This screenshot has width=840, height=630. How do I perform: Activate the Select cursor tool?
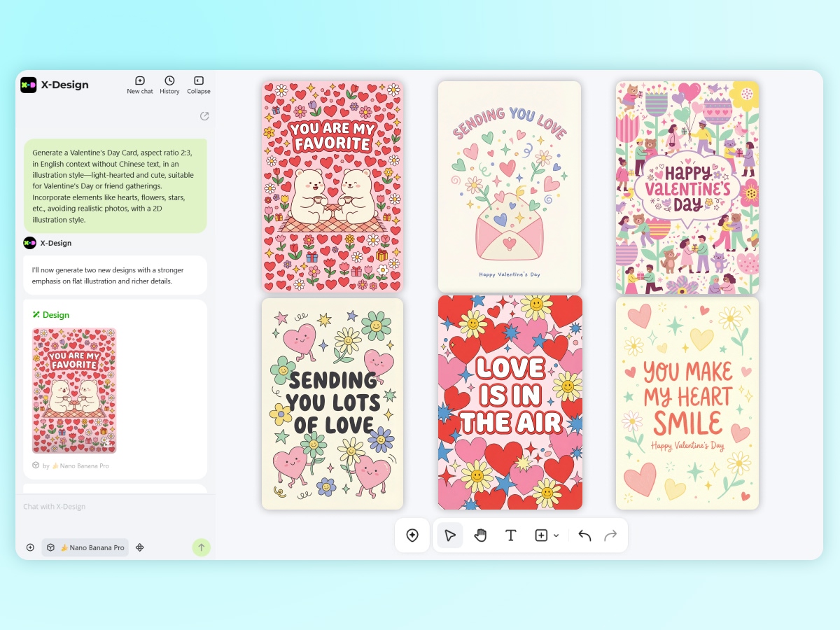[x=450, y=535]
